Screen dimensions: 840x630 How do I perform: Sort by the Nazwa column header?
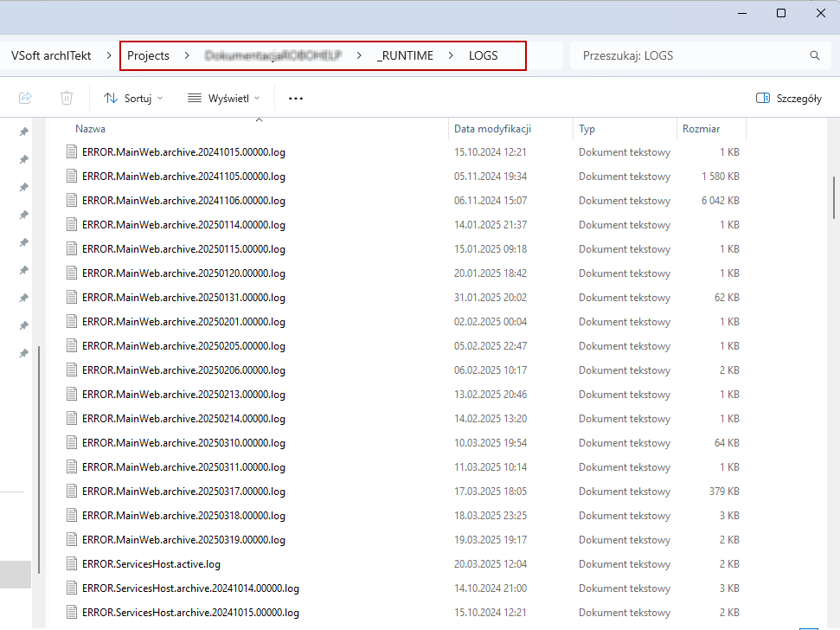point(91,129)
